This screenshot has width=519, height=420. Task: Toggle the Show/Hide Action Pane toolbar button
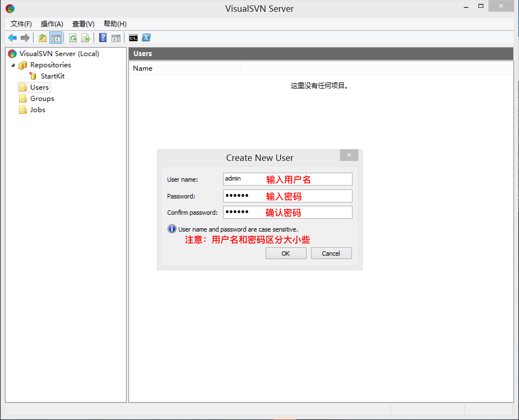tap(116, 38)
